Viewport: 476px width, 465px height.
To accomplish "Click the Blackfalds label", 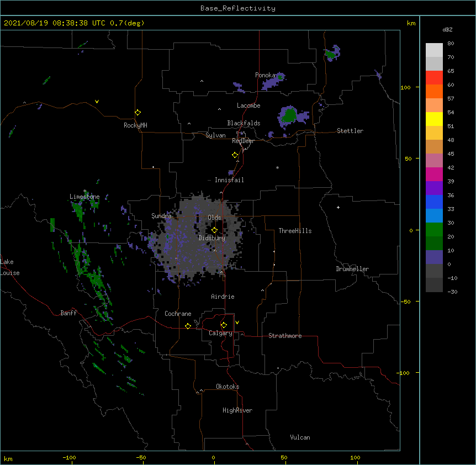I will 244,123.
